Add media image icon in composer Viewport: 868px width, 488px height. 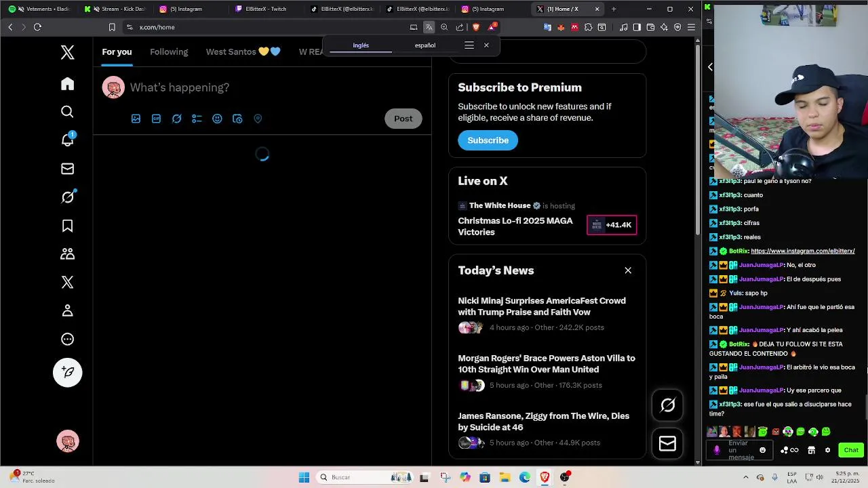click(136, 119)
